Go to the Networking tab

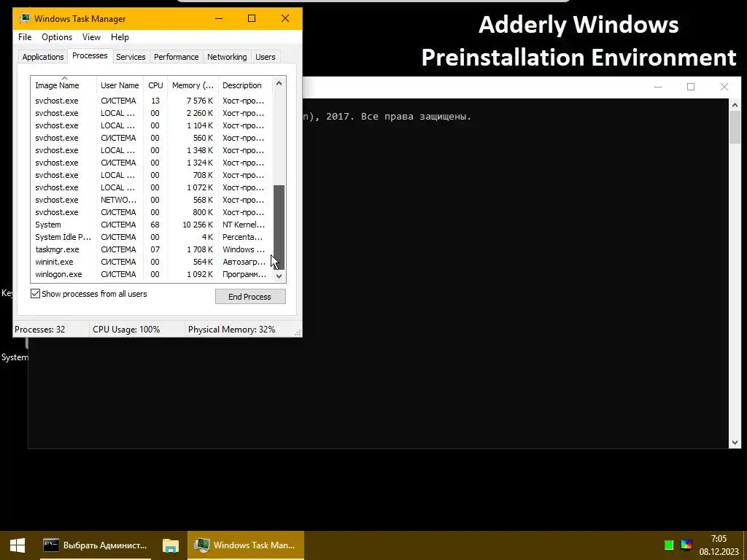(x=227, y=57)
